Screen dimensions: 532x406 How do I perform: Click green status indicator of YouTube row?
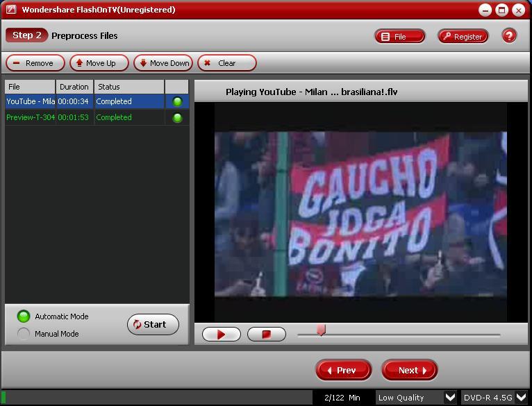[x=177, y=101]
